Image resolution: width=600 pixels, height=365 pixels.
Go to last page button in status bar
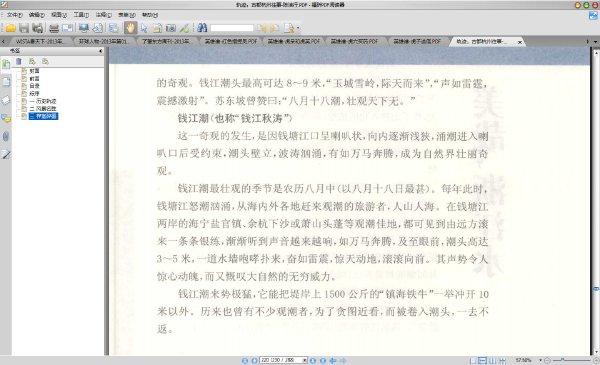323,360
